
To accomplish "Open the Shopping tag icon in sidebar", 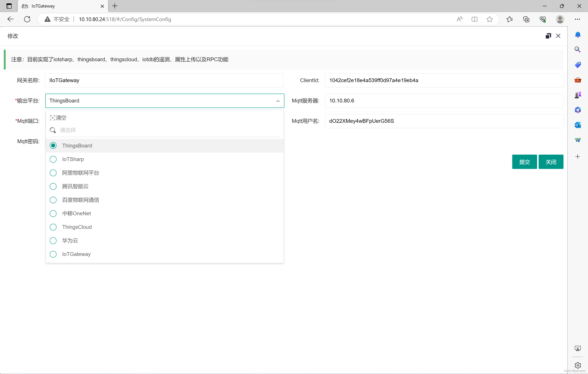I will click(578, 65).
